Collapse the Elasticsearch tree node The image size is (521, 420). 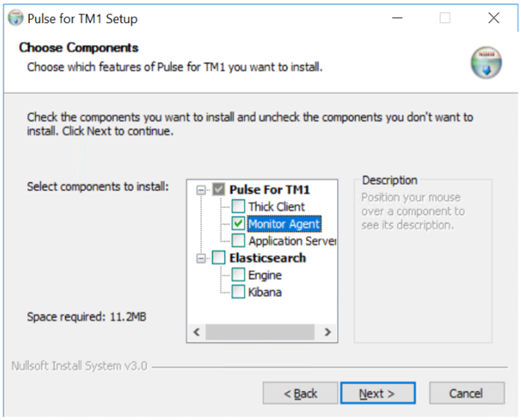[202, 257]
